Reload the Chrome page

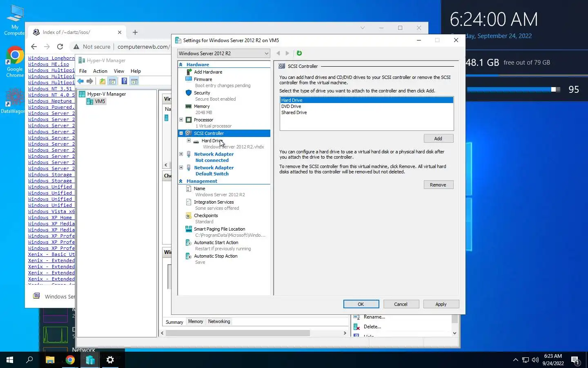point(60,47)
